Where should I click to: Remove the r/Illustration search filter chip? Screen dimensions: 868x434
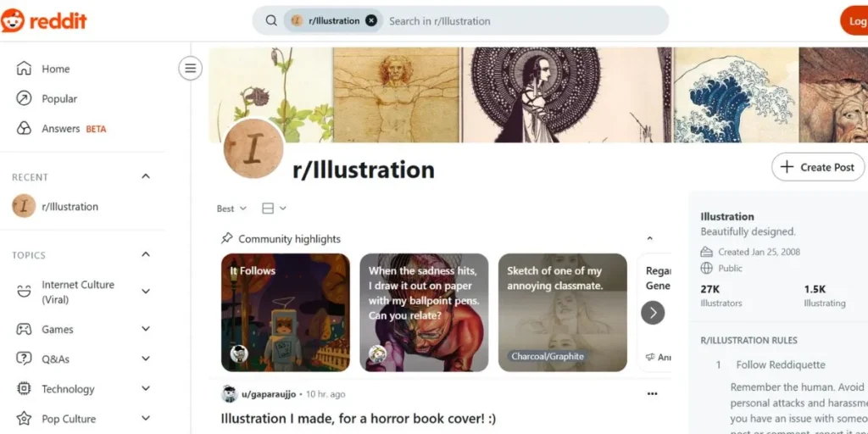[371, 21]
